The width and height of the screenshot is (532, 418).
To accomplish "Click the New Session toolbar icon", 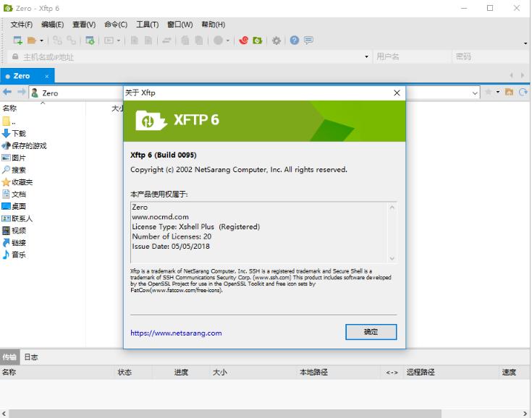I will (17, 40).
